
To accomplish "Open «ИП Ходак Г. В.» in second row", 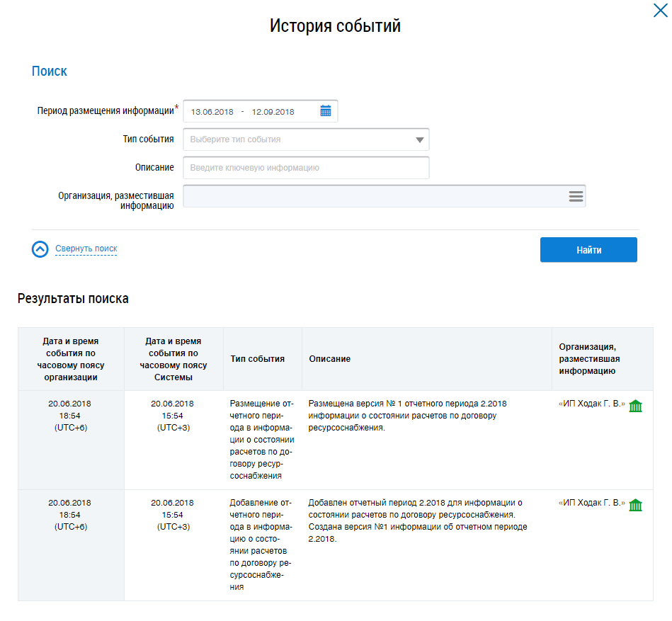I will 591,503.
